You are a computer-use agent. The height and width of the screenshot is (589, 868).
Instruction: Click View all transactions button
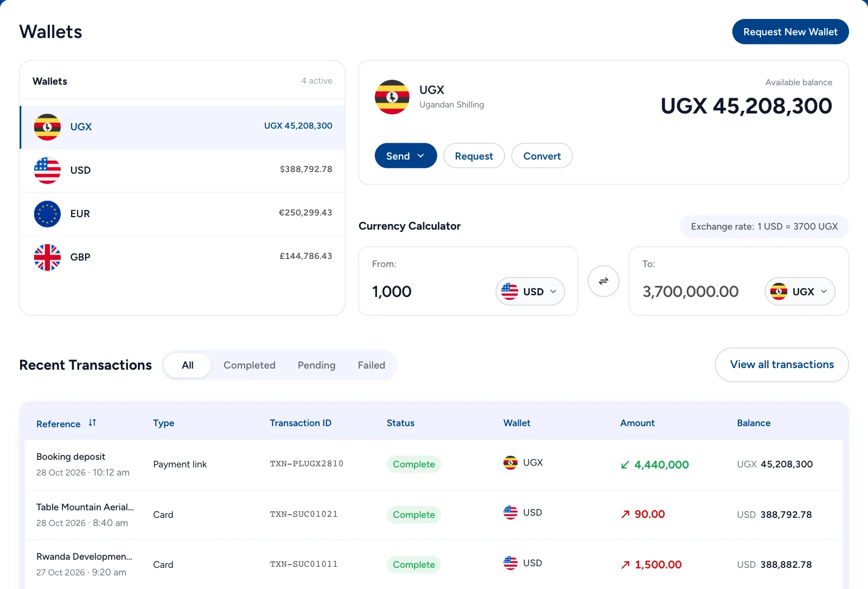[781, 365]
